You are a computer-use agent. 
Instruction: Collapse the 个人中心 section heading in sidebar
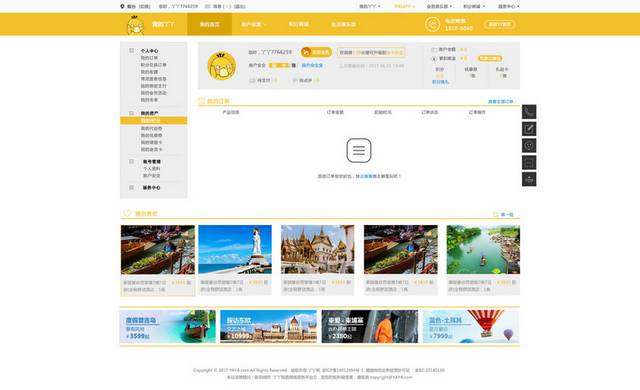(x=149, y=51)
